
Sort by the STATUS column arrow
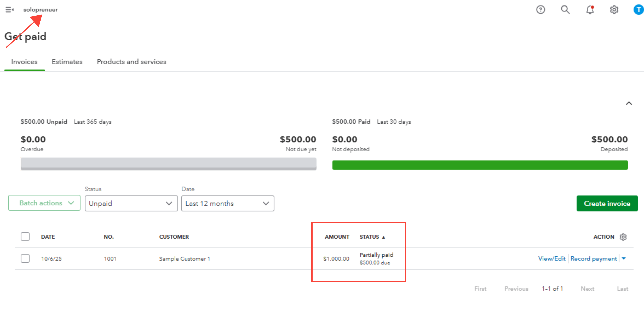383,237
